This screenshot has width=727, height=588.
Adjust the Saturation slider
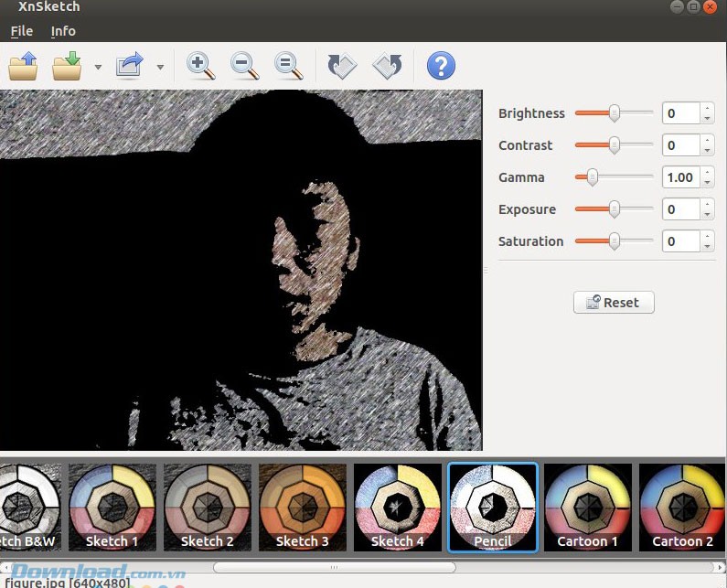pos(614,241)
